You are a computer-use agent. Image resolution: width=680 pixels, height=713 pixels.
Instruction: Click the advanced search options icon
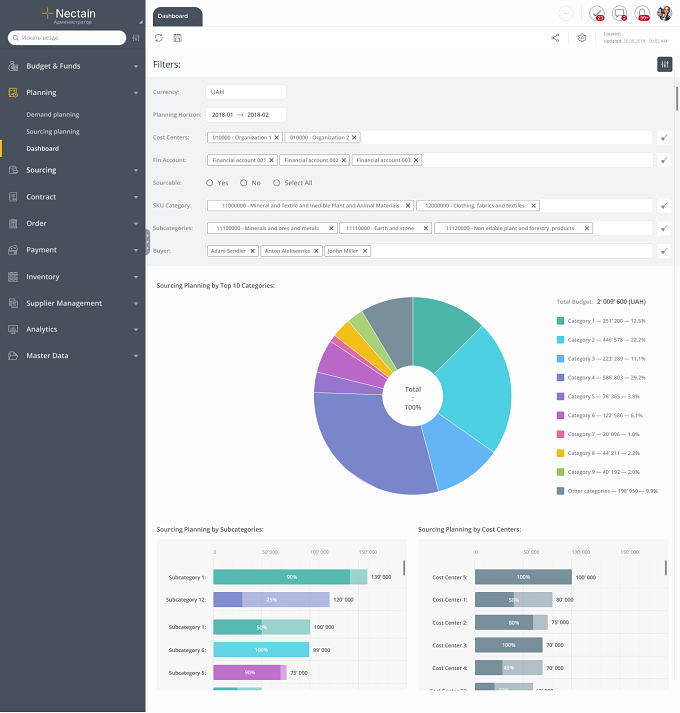point(136,38)
